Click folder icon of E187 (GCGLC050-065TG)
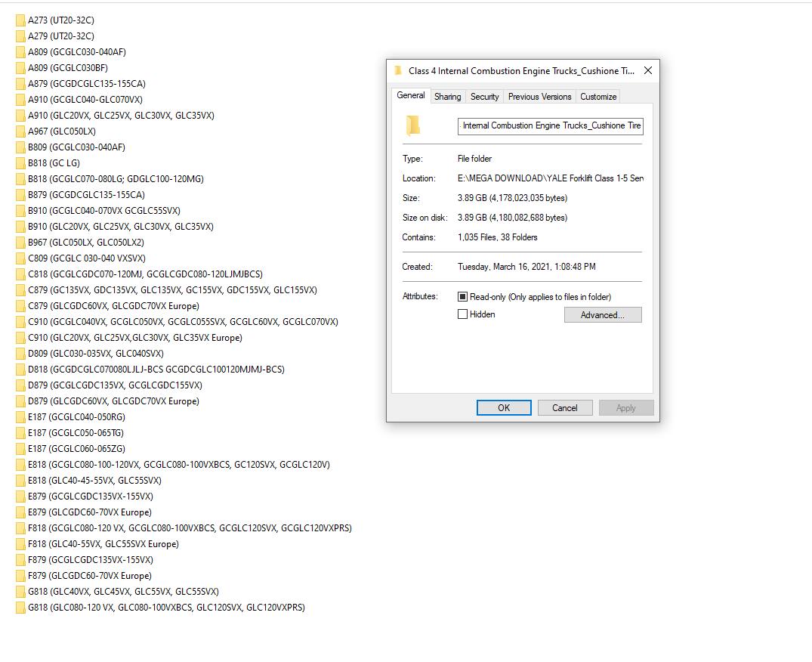The height and width of the screenshot is (662, 812). coord(20,433)
